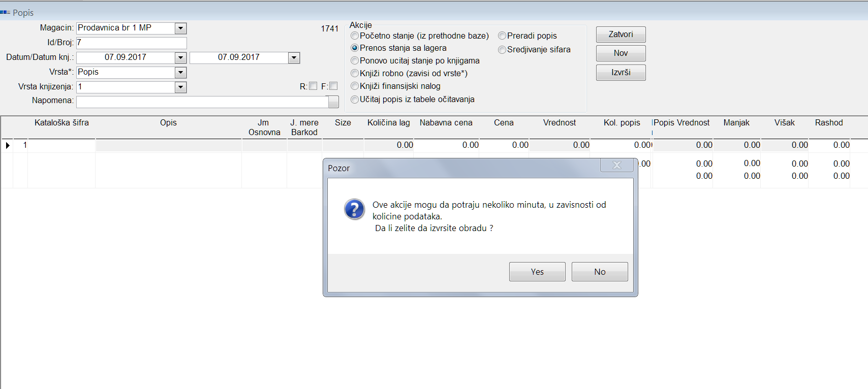Click the Nov button

pos(621,53)
